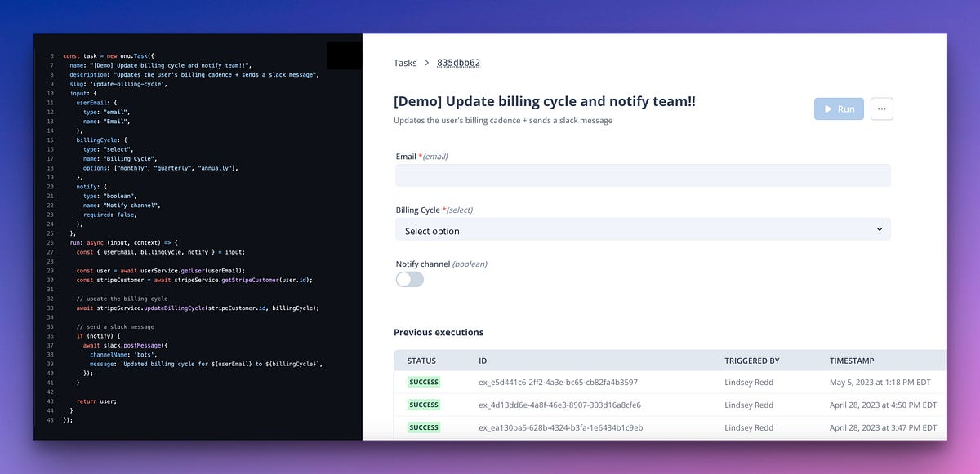Click the play icon inside the Run button
The height and width of the screenshot is (474, 980).
827,108
